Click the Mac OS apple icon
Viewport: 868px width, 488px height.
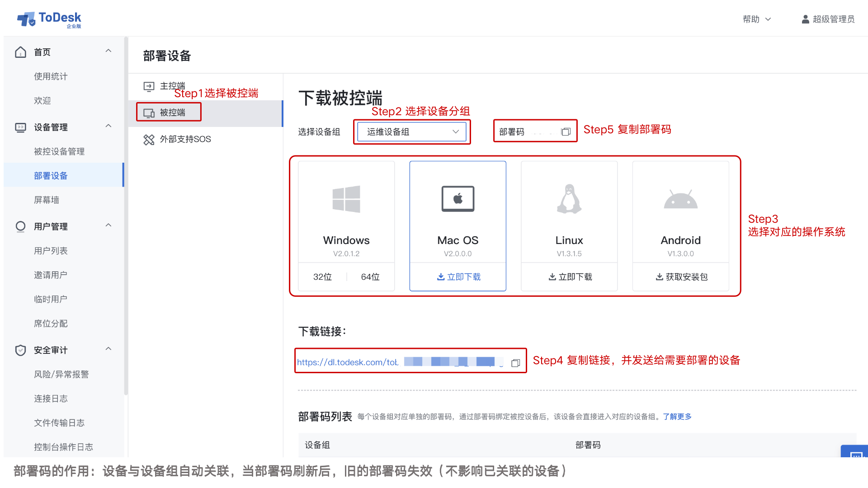(x=458, y=199)
